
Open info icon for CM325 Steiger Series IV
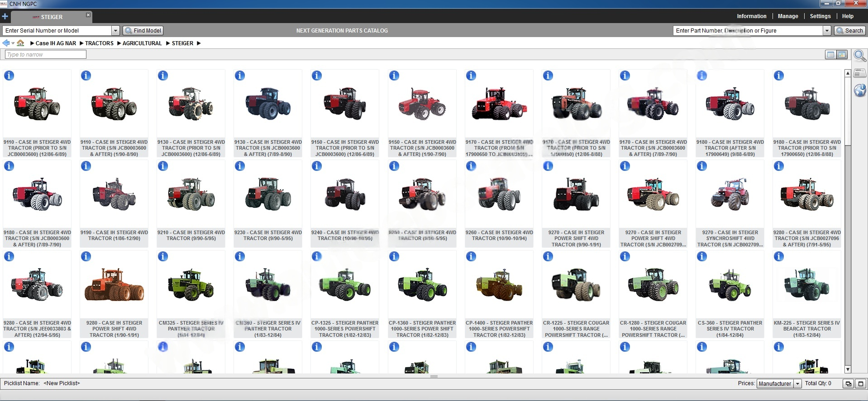tap(163, 257)
